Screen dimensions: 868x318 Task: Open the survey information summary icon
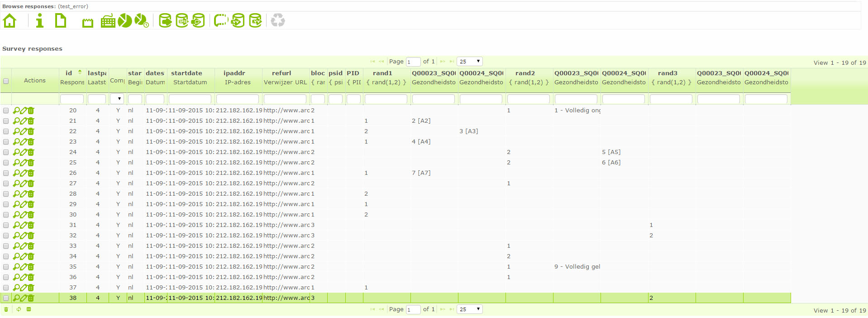pyautogui.click(x=40, y=21)
